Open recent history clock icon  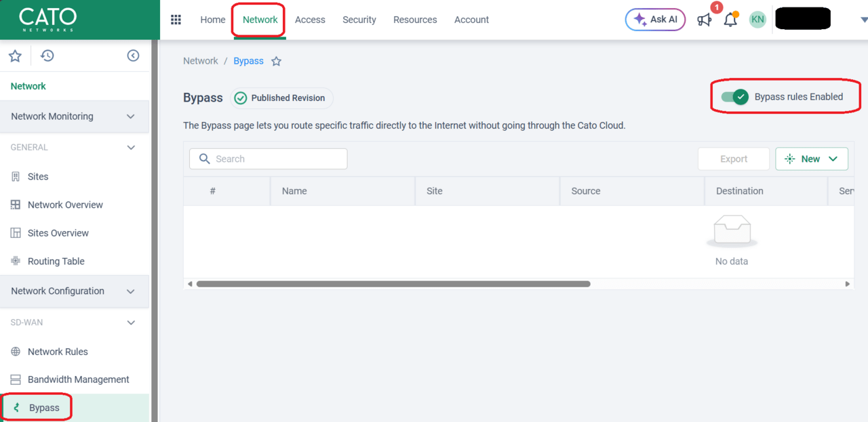click(x=47, y=56)
